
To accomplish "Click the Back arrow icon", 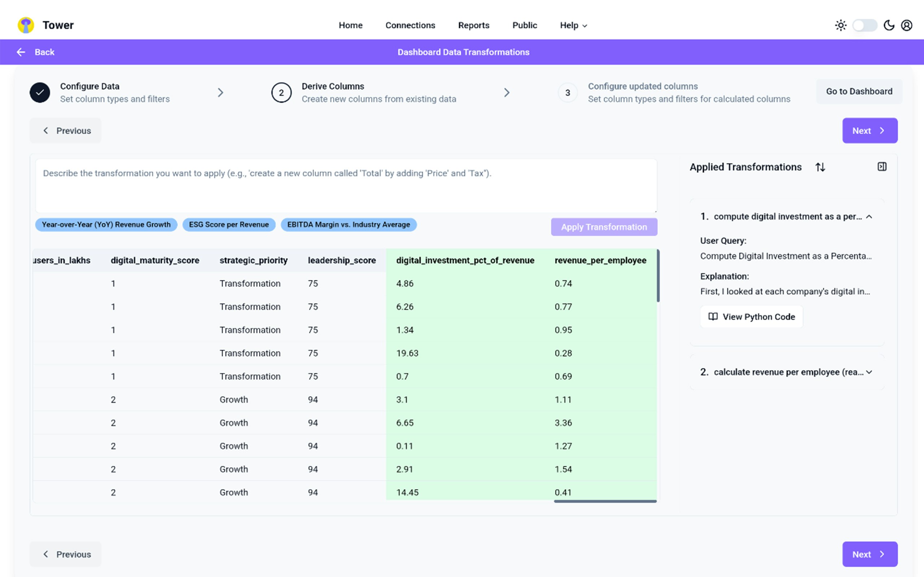I will click(x=21, y=52).
